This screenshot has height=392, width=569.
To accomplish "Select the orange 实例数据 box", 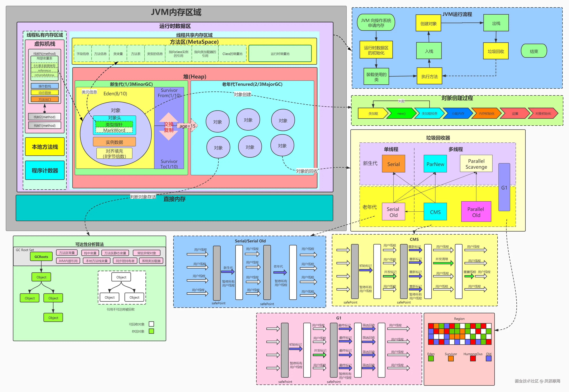I will 114,142.
